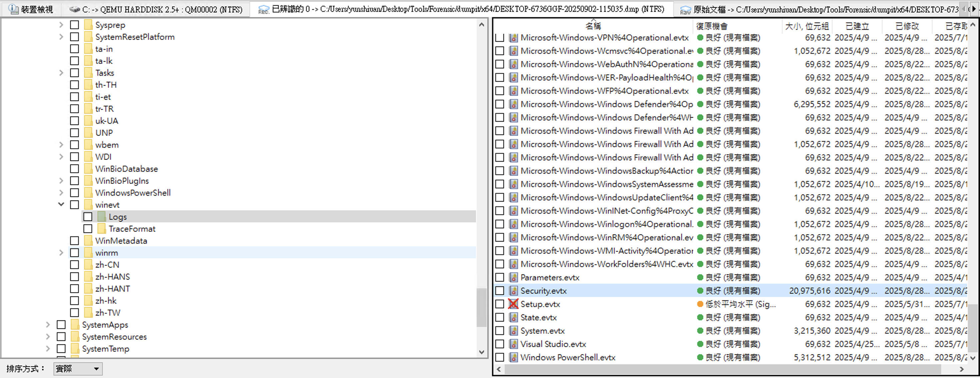Tick the zh-TW folder checkbox
980x378 pixels.
(x=75, y=313)
